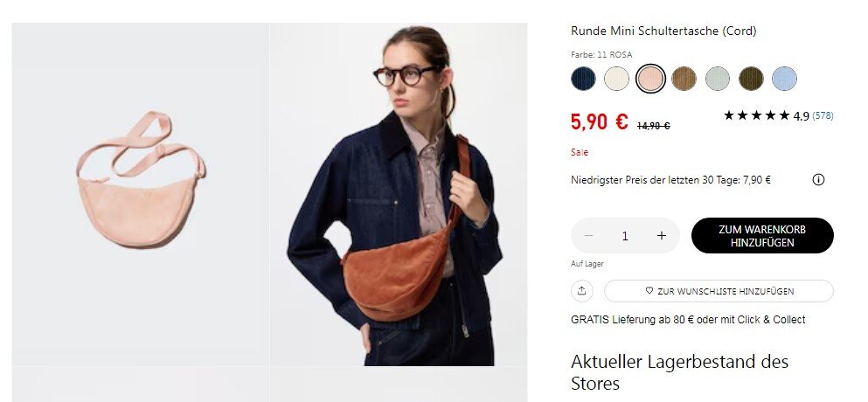Screen dimensions: 868x402
Task: Click Zur Wunschliste Hinzufügen button
Action: [x=719, y=291]
